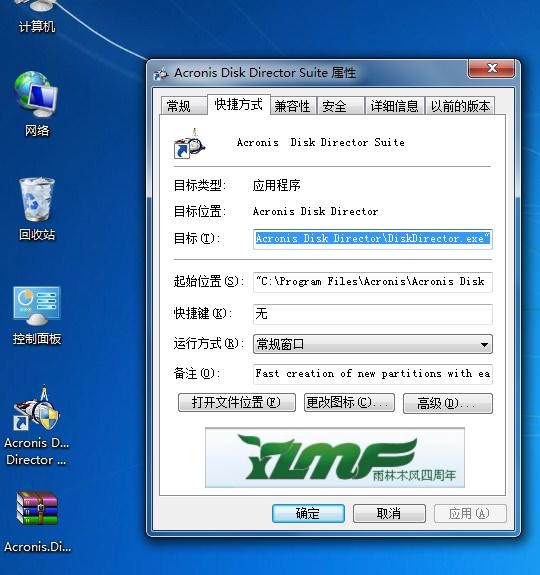Viewport: 540px width, 575px height.
Task: Open the 以前的版本 tab
Action: pyautogui.click(x=460, y=106)
